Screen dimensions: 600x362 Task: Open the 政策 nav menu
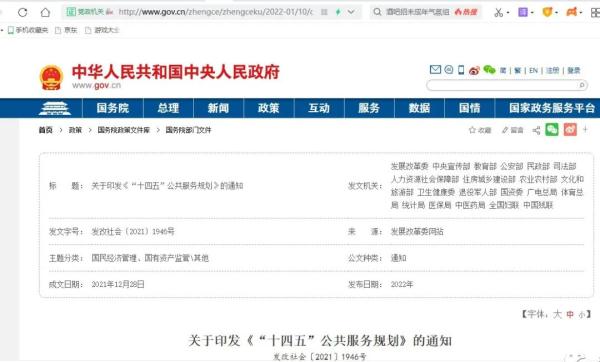pos(269,108)
